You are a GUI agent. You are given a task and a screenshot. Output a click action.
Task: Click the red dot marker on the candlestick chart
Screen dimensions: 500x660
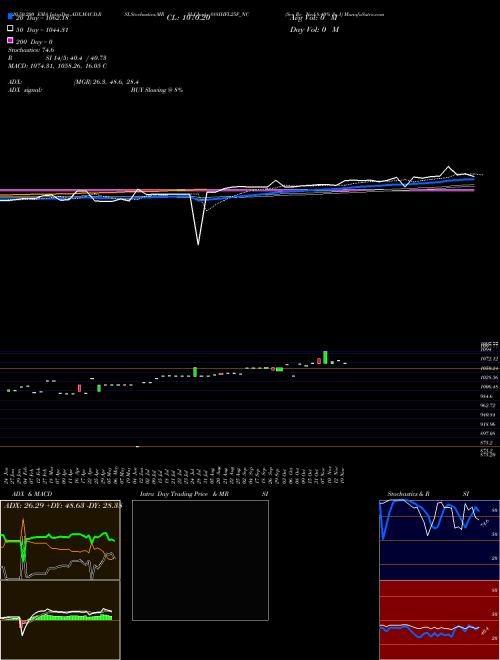(x=273, y=369)
